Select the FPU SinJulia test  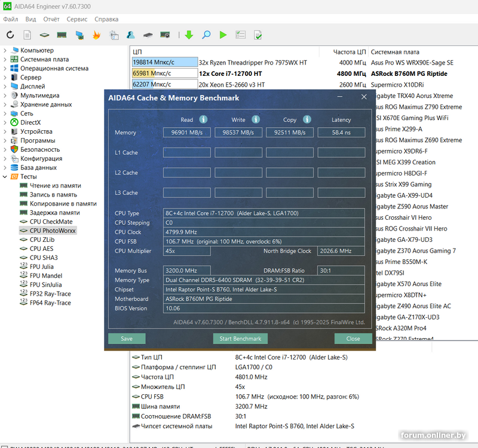click(x=46, y=285)
